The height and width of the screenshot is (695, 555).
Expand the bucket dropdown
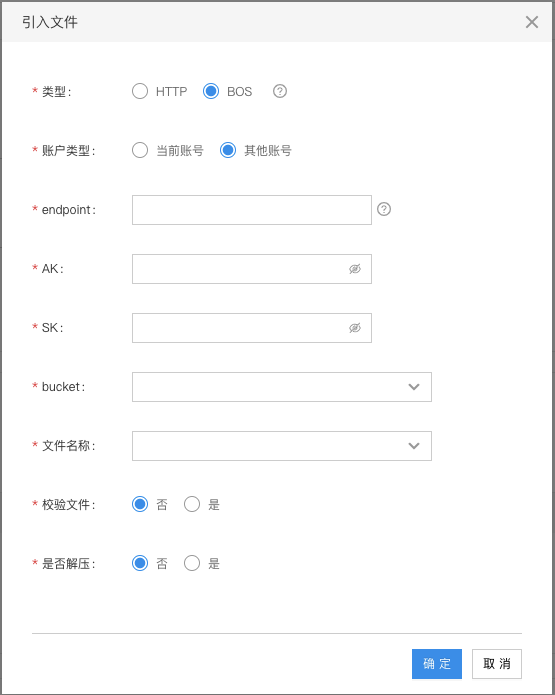coord(281,387)
